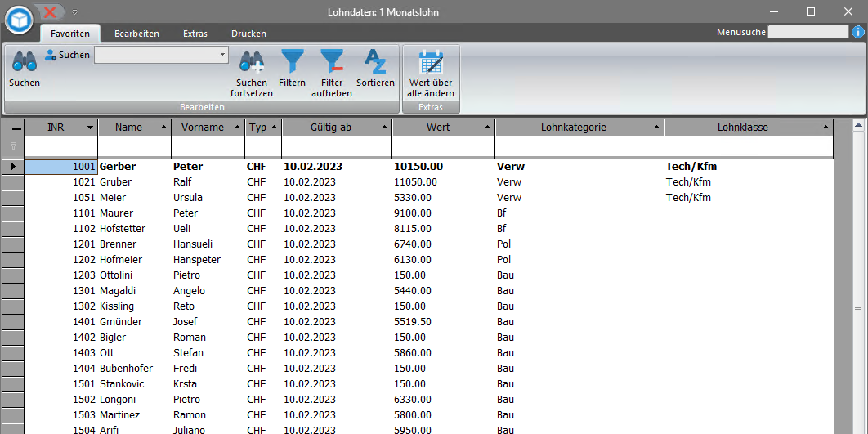Expand the Suchen combo box dropdown
868x434 pixels.
click(x=222, y=55)
